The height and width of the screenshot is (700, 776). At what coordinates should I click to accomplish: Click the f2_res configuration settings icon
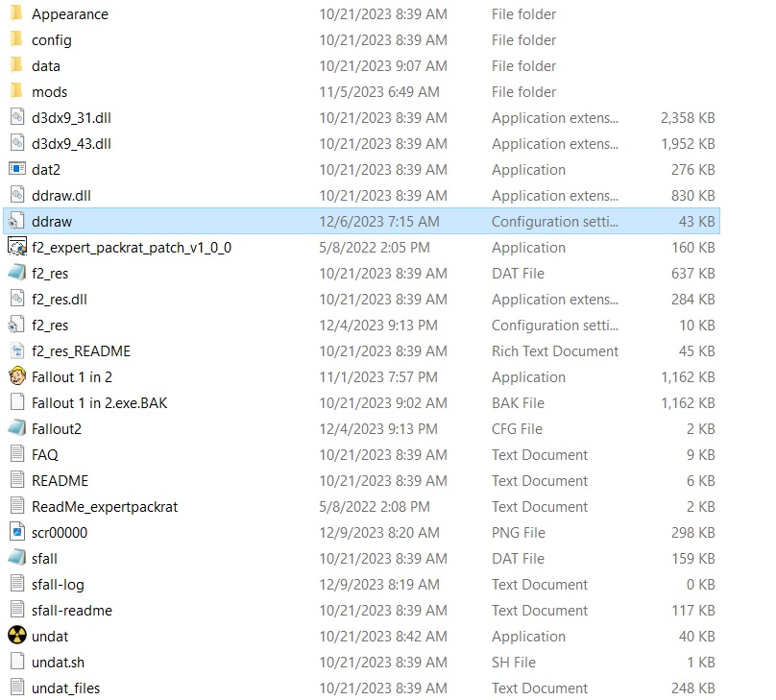click(x=16, y=325)
